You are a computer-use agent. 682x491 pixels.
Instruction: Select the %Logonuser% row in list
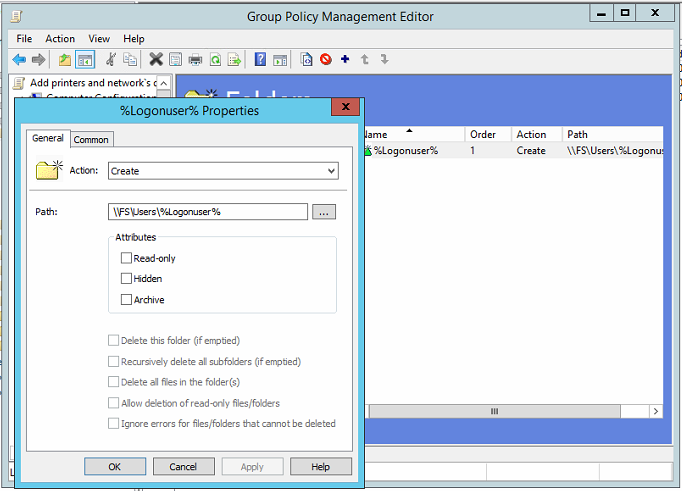coord(513,150)
